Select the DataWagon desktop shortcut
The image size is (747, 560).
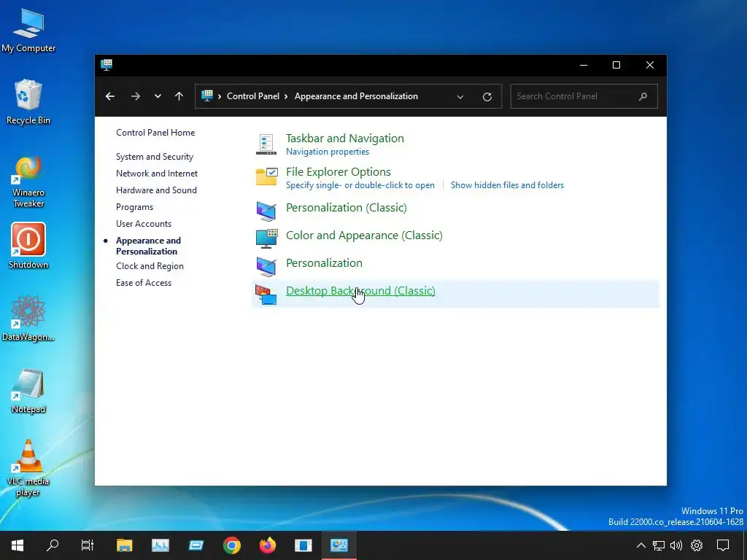(x=28, y=318)
